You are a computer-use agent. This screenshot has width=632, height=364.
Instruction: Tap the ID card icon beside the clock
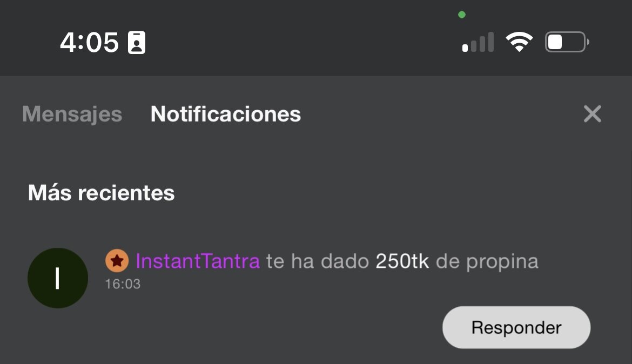pyautogui.click(x=137, y=43)
